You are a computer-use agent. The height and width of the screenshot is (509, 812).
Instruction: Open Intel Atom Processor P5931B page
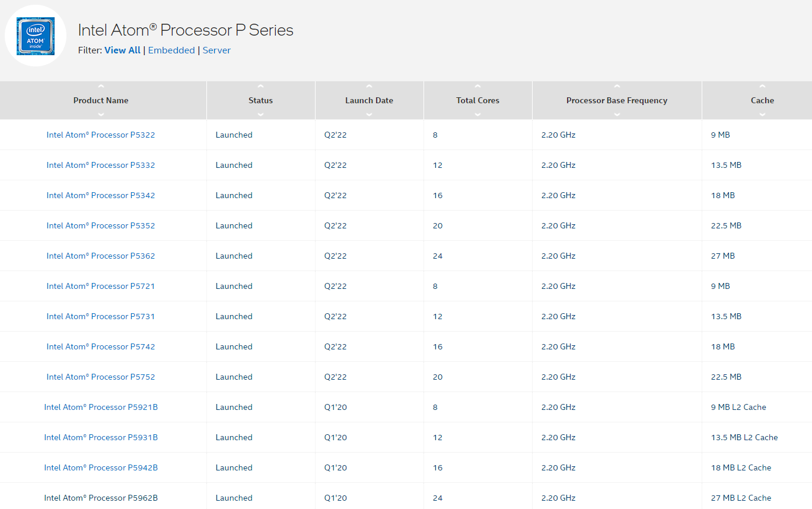(101, 437)
